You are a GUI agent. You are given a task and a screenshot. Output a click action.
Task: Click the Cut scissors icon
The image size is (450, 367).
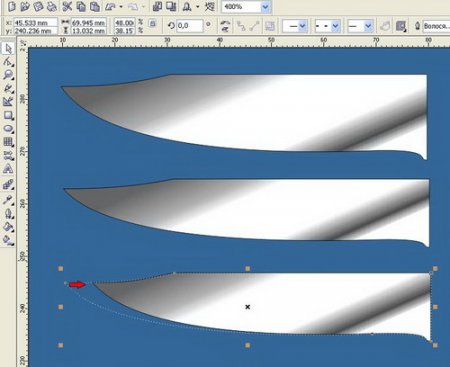(x=67, y=6)
